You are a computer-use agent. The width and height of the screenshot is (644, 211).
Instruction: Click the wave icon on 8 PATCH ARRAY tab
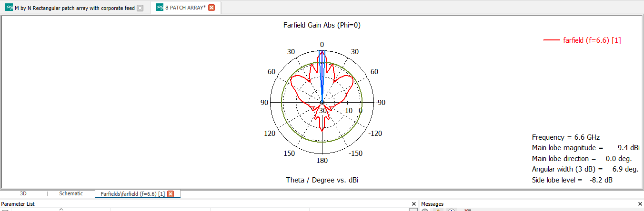(x=159, y=8)
